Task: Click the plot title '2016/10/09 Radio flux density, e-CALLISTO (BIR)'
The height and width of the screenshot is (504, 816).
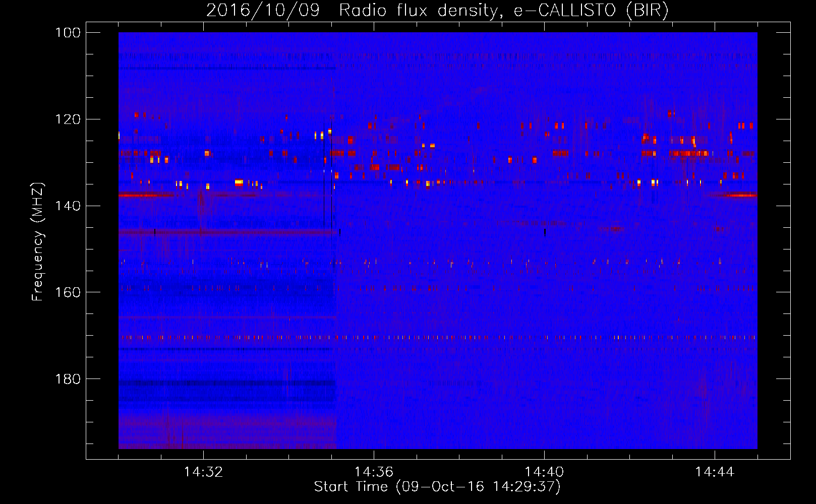Action: (x=437, y=11)
